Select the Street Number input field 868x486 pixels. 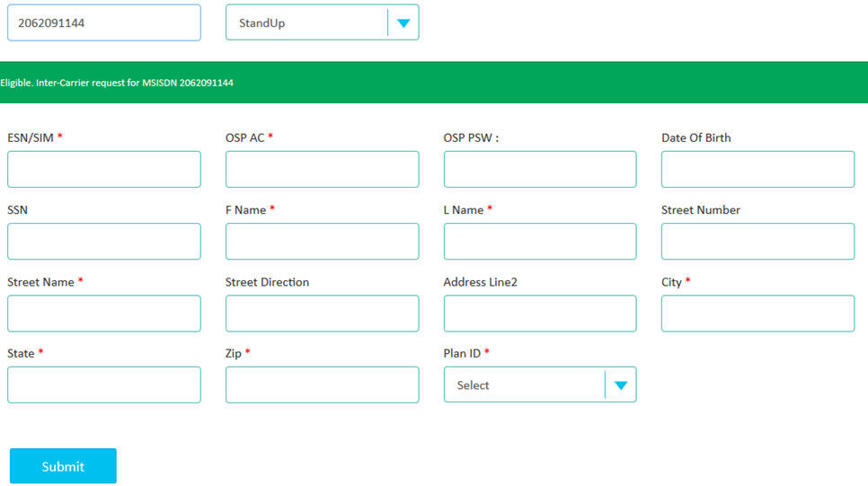757,242
